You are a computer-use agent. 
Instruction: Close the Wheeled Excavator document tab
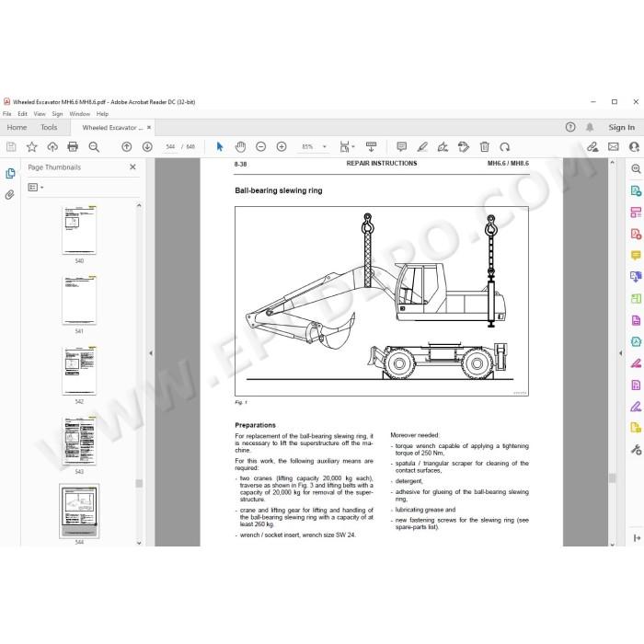click(149, 128)
